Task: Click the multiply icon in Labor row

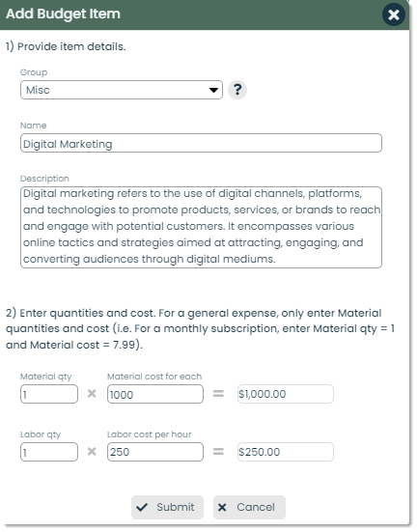Action: (x=92, y=452)
